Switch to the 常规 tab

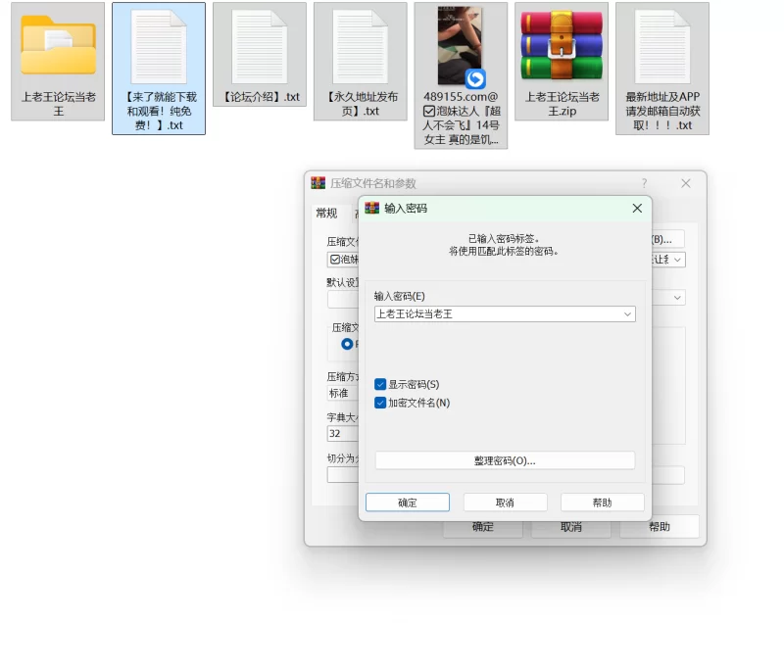[x=326, y=214]
